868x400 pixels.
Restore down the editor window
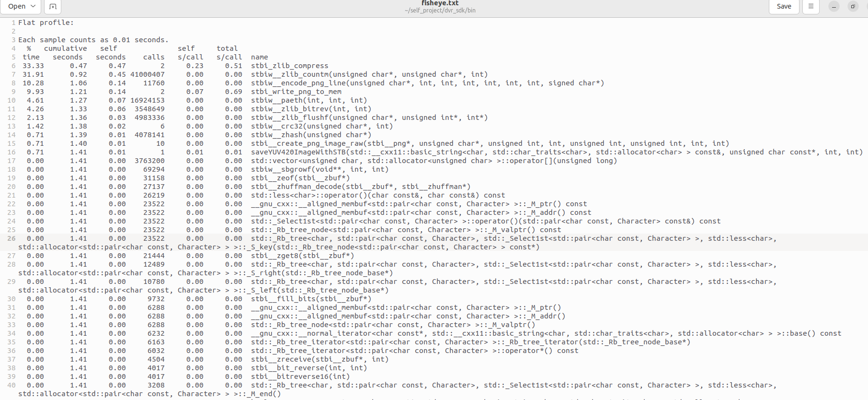click(x=853, y=6)
